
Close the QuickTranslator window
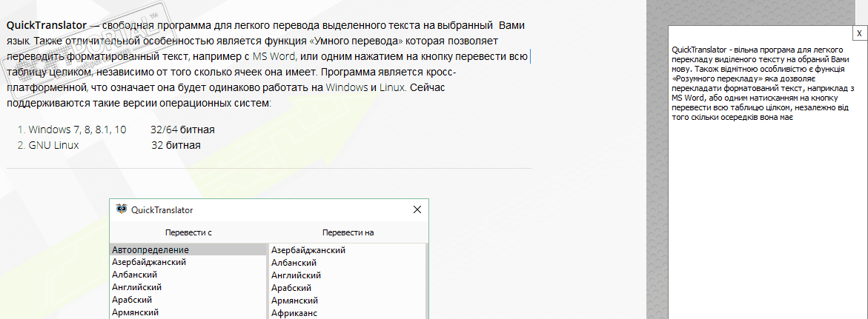[x=417, y=209]
